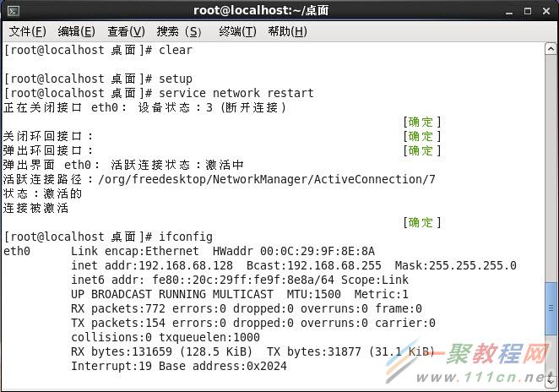Click the vertical scrollbar thumb
559x392 pixels.
coord(551,308)
